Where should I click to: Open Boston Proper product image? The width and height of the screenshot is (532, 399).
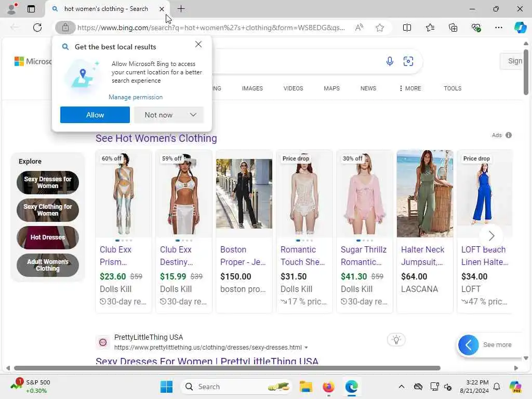pyautogui.click(x=244, y=194)
